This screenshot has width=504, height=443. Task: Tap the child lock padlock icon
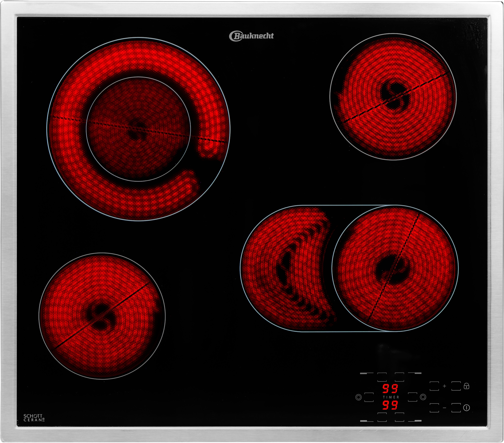pos(466,386)
